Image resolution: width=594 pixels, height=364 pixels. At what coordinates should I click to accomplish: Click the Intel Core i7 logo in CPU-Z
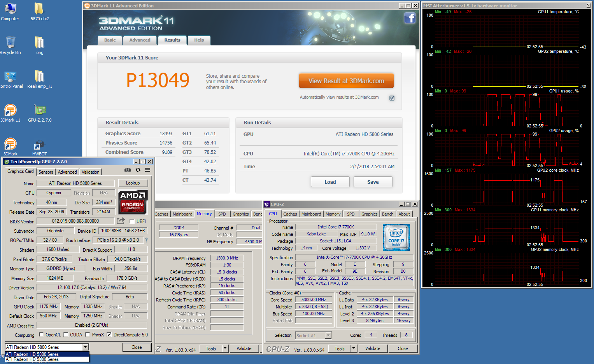point(396,237)
